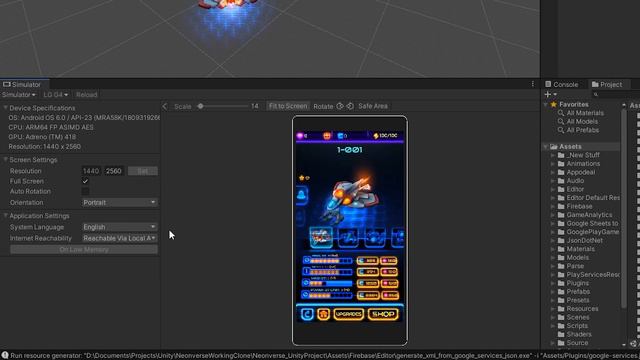
Task: Select the first ship thumbnail in game
Action: point(321,237)
